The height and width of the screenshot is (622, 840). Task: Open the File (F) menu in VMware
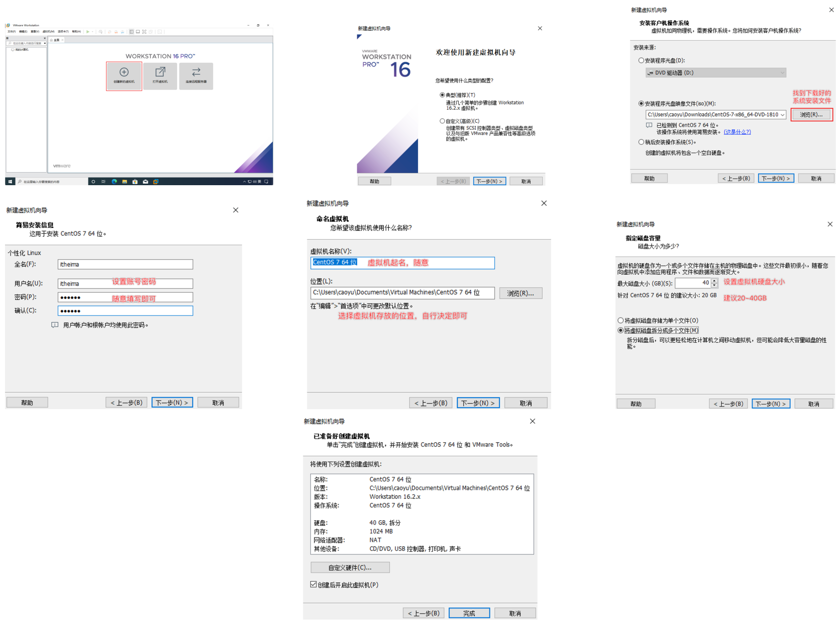tap(12, 31)
